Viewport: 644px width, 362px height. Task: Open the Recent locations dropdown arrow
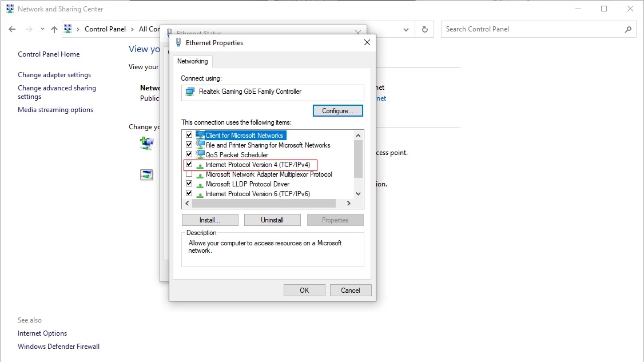click(x=42, y=29)
